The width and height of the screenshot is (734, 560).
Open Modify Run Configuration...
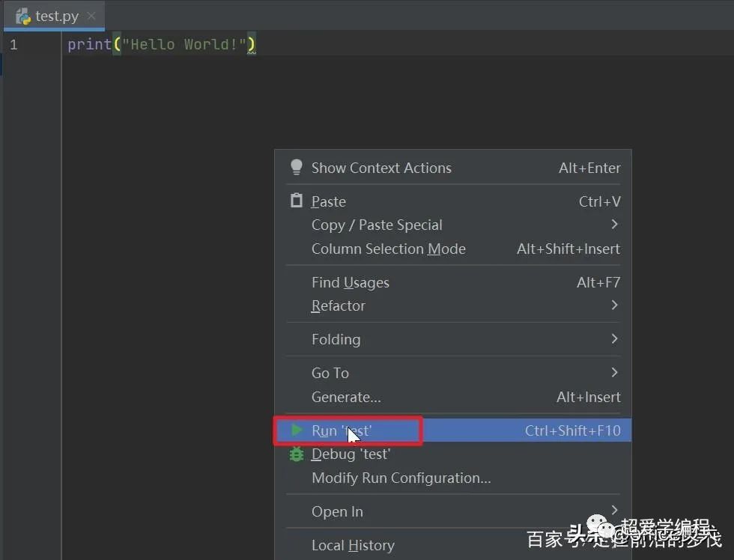point(452,478)
